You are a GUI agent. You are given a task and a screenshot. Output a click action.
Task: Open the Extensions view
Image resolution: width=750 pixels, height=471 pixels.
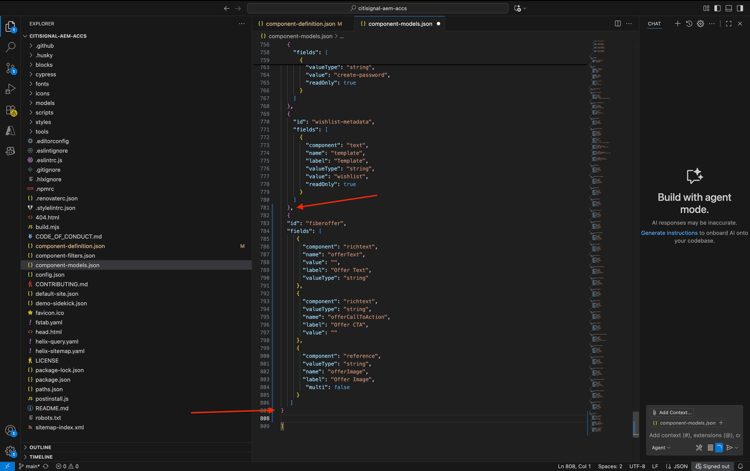(x=11, y=111)
